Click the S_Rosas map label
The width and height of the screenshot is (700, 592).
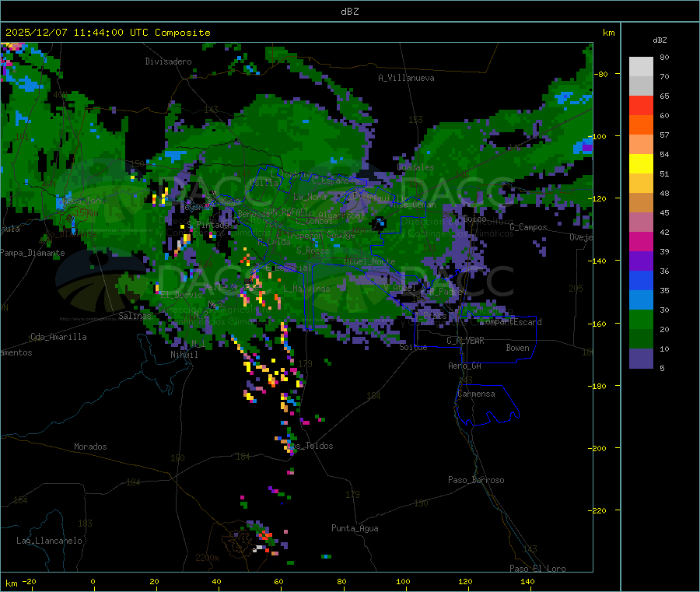[313, 250]
